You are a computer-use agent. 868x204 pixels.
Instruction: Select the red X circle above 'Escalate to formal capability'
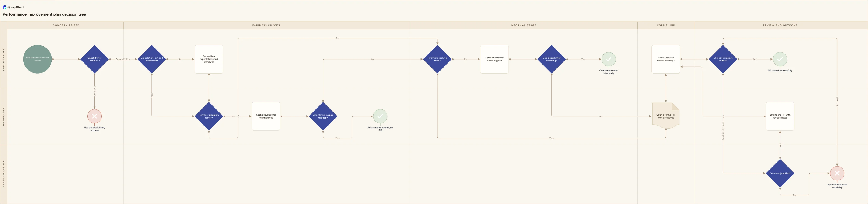837,173
